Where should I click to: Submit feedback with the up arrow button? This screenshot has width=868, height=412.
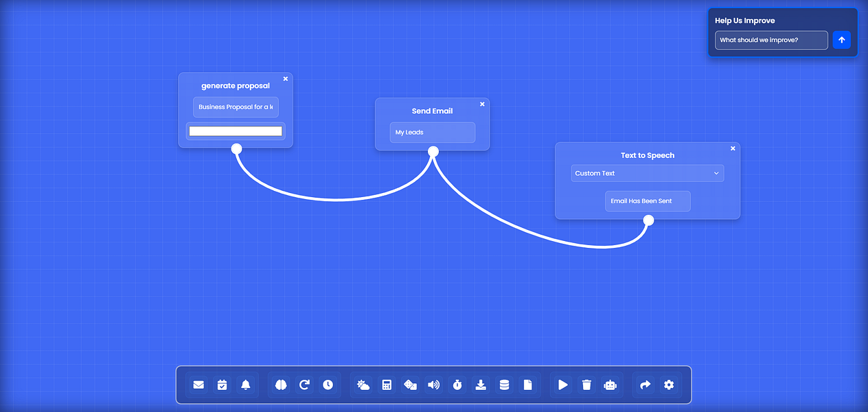842,40
